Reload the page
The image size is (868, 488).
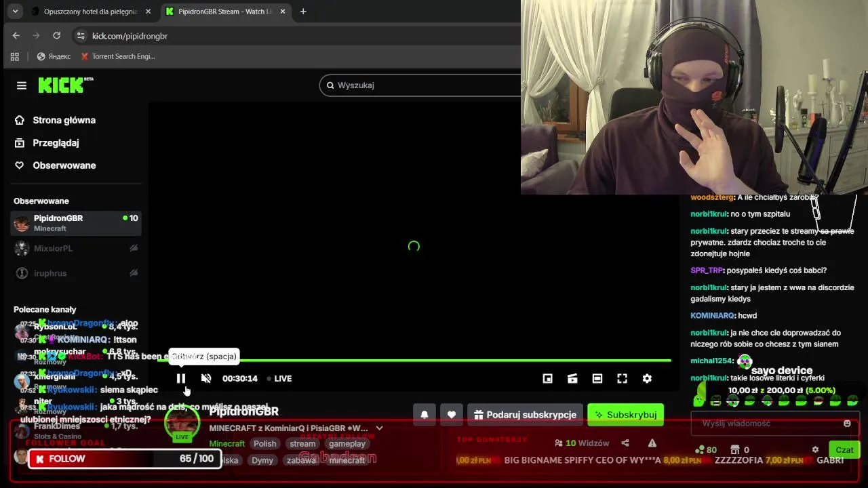57,36
